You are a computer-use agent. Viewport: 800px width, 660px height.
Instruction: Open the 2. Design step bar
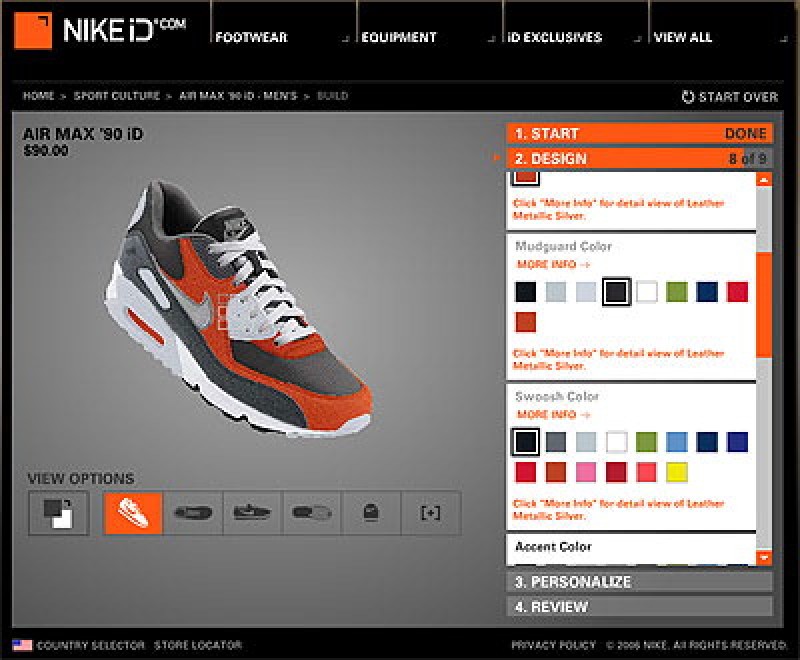pos(639,159)
